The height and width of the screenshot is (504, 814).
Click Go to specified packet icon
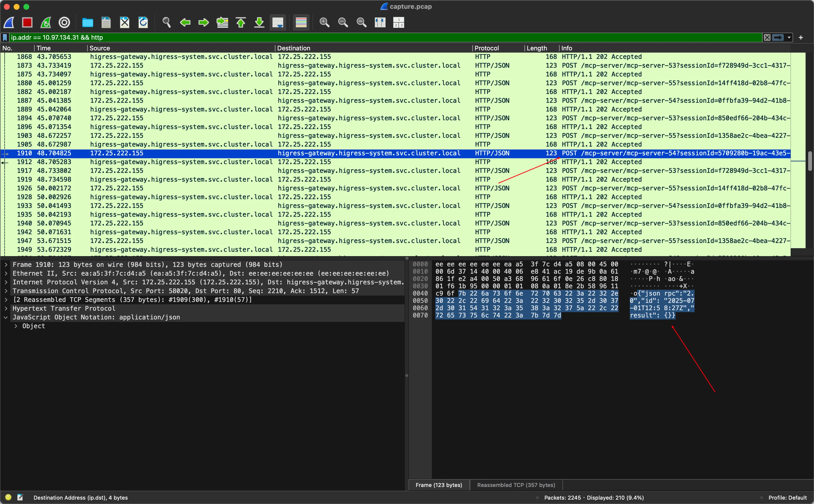point(222,22)
